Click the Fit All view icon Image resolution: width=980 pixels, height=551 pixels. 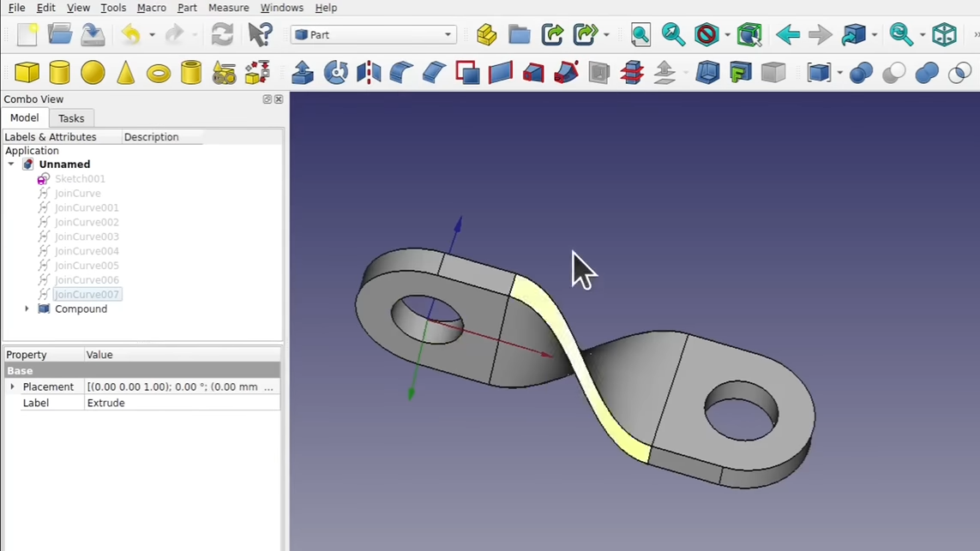pyautogui.click(x=640, y=34)
